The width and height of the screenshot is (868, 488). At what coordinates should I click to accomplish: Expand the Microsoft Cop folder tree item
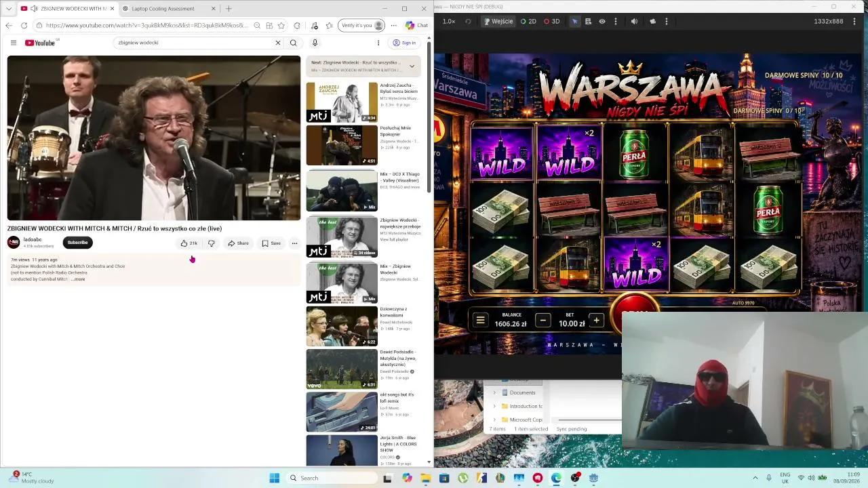click(x=494, y=420)
